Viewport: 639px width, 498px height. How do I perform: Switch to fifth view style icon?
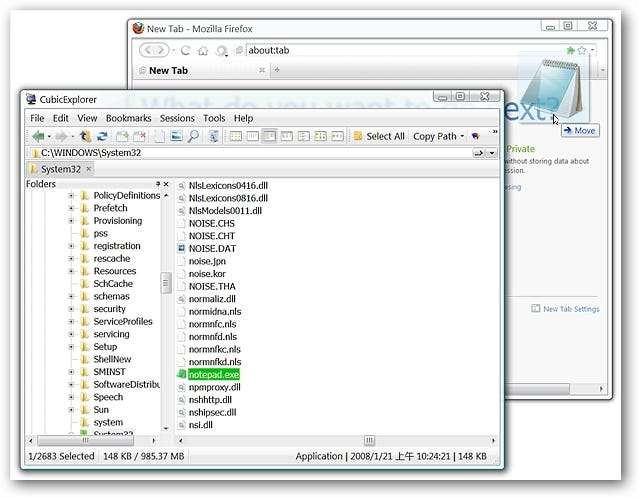(303, 136)
